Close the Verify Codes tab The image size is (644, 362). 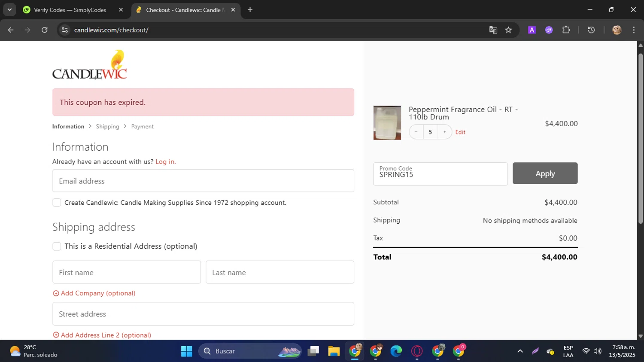click(x=121, y=10)
